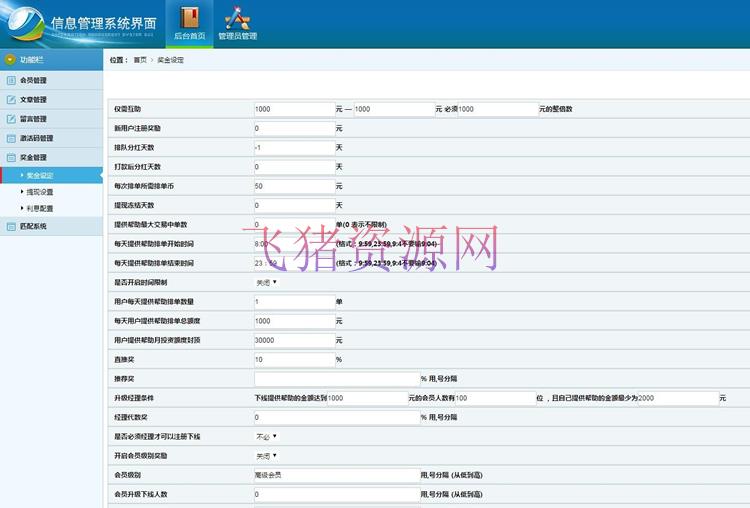This screenshot has height=508, width=750.
Task: Select 提现设置 in the sidebar submenu
Action: tap(40, 192)
